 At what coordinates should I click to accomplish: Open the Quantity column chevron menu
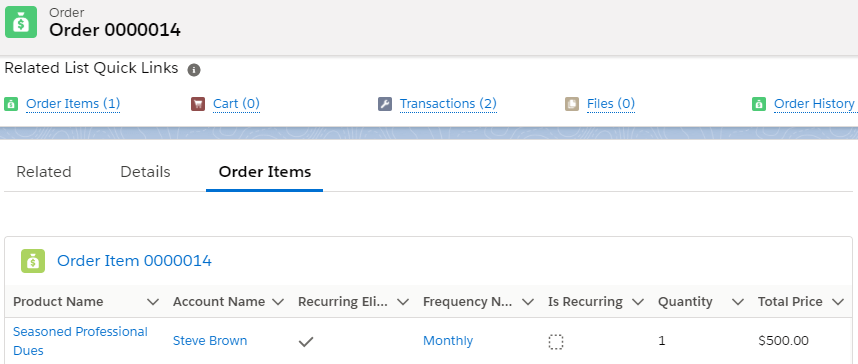(738, 302)
